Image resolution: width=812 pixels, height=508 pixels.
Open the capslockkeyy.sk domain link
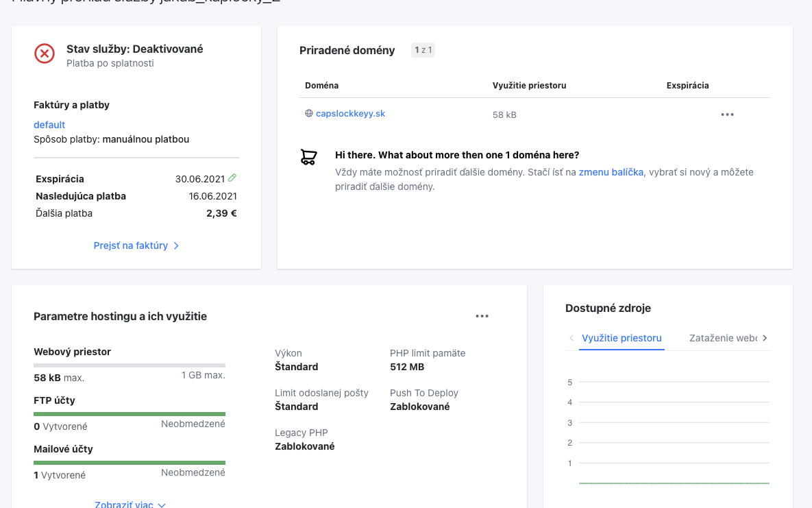coord(350,114)
